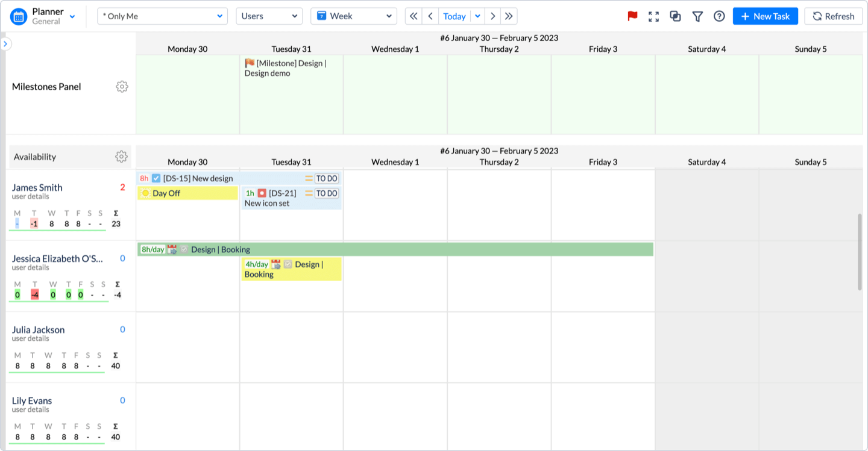
Task: Open help question mark icon
Action: point(719,16)
